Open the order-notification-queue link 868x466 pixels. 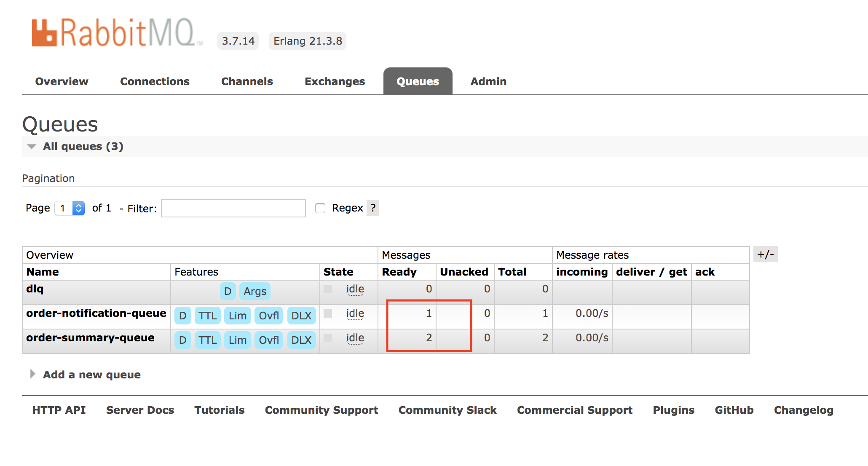pos(96,313)
